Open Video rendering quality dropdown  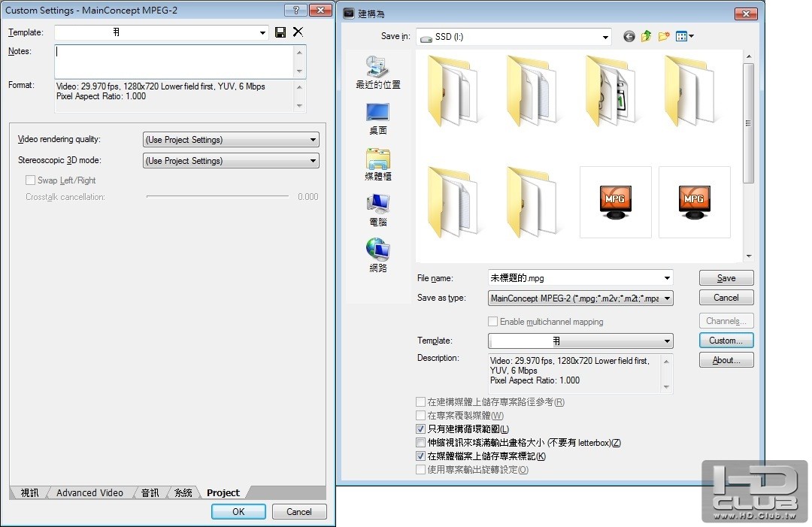[x=231, y=140]
